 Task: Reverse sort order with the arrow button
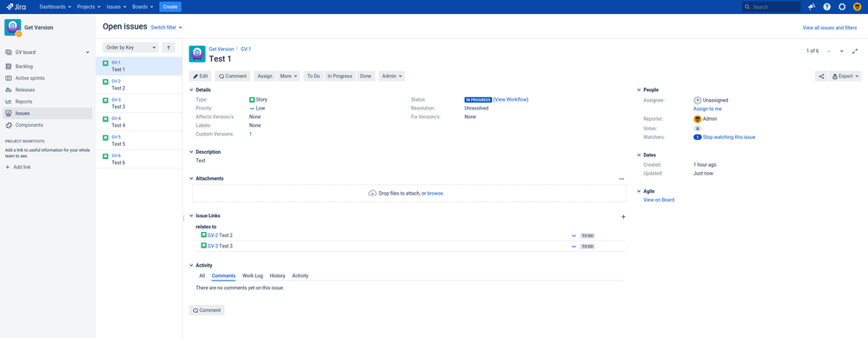[x=169, y=48]
